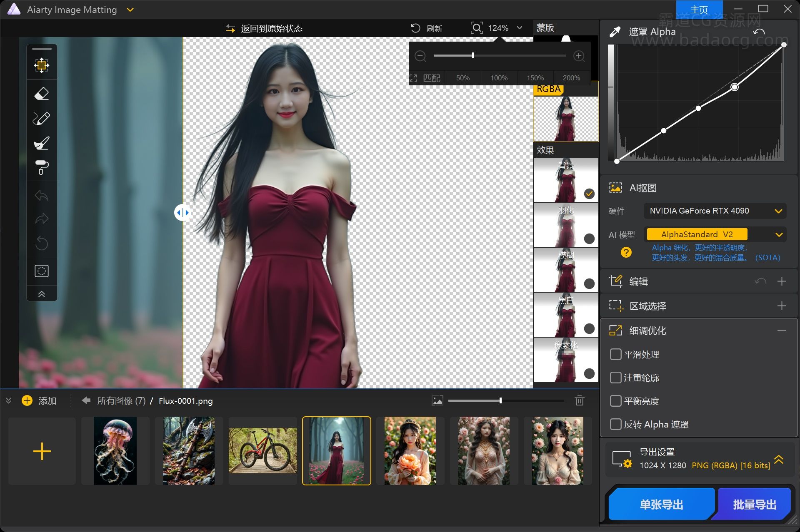This screenshot has width=800, height=532.
Task: Click the reset rotate icon in left toolbar
Action: pyautogui.click(x=42, y=243)
